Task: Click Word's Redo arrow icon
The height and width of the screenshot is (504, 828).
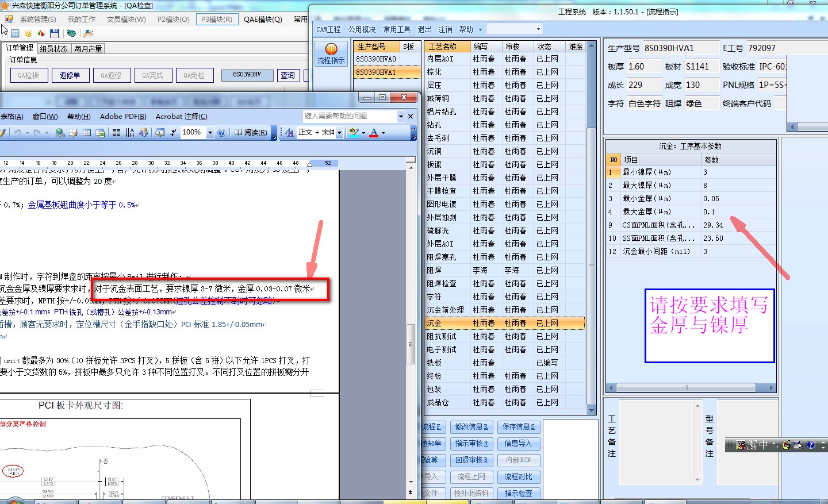Action: [x=37, y=133]
